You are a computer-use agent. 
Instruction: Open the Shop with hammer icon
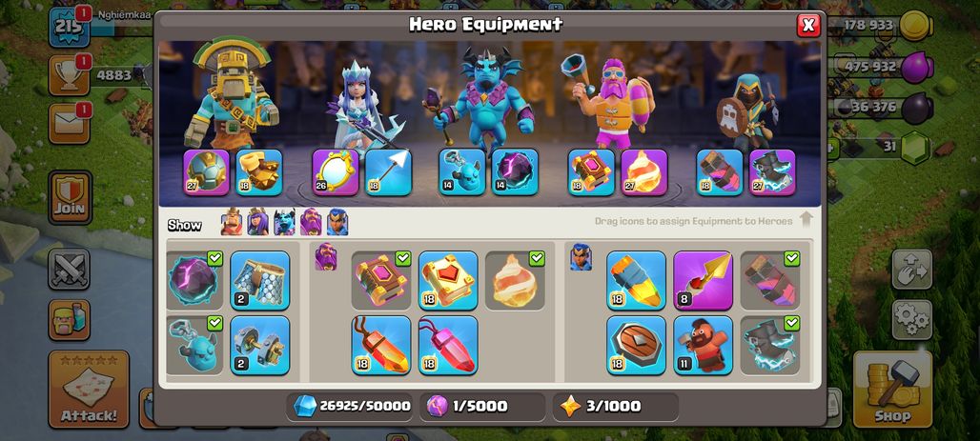pyautogui.click(x=892, y=389)
